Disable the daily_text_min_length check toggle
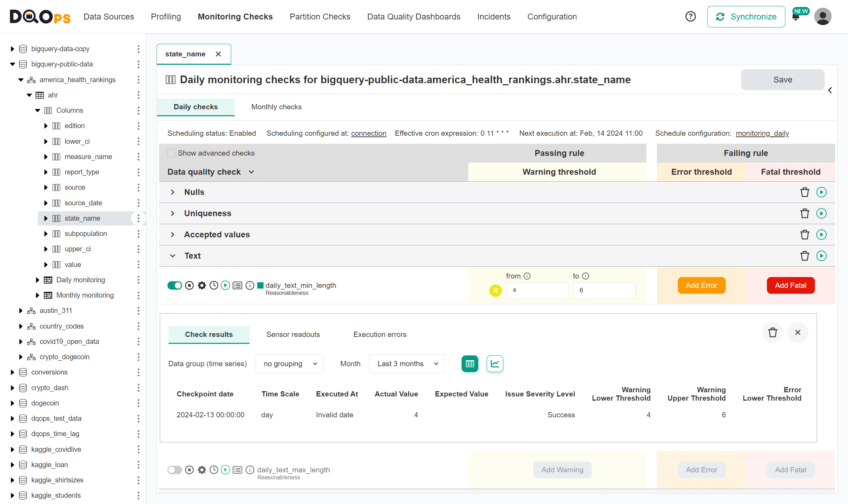 (175, 285)
